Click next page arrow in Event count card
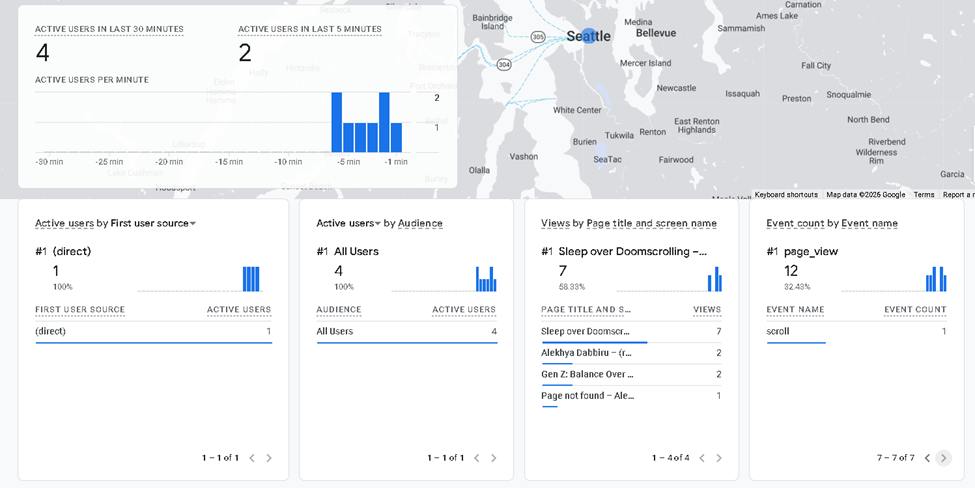This screenshot has width=975, height=488. coord(943,458)
